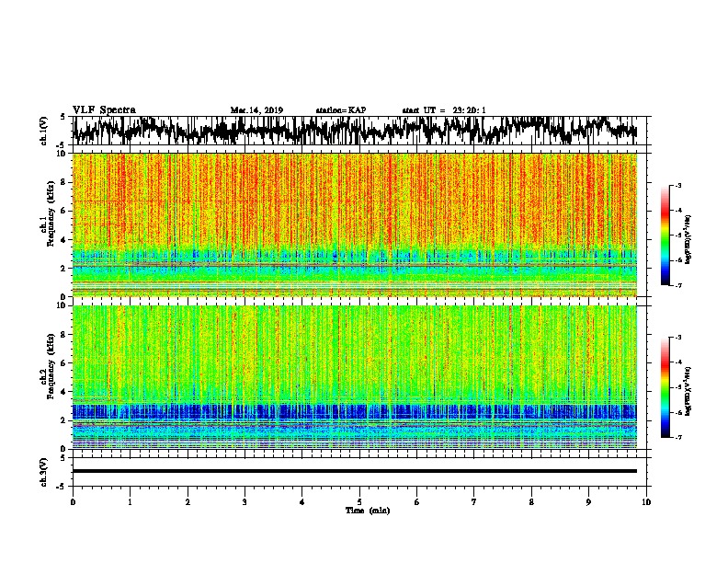Click the ch.2 "Frequency (kHz)" axis label
Image resolution: width=728 pixels, height=563 pixels.
[51, 366]
